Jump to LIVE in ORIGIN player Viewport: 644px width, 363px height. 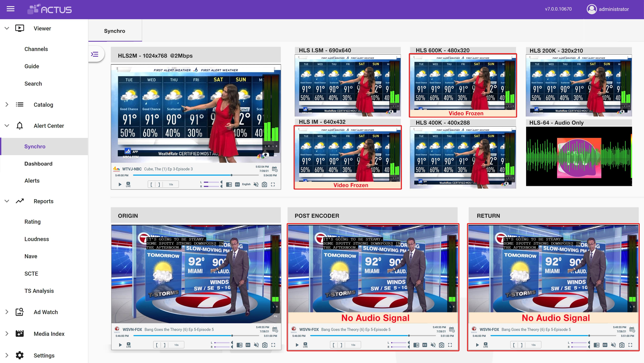coord(128,345)
